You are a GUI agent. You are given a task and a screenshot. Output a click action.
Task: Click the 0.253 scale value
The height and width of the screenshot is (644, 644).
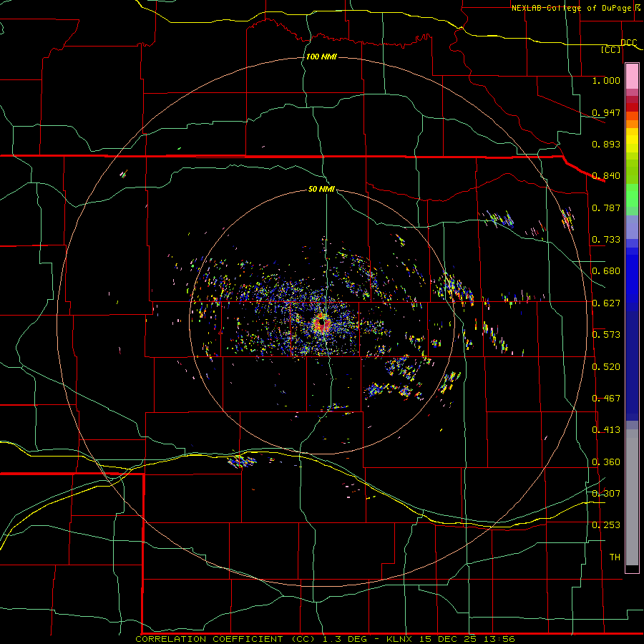point(606,525)
